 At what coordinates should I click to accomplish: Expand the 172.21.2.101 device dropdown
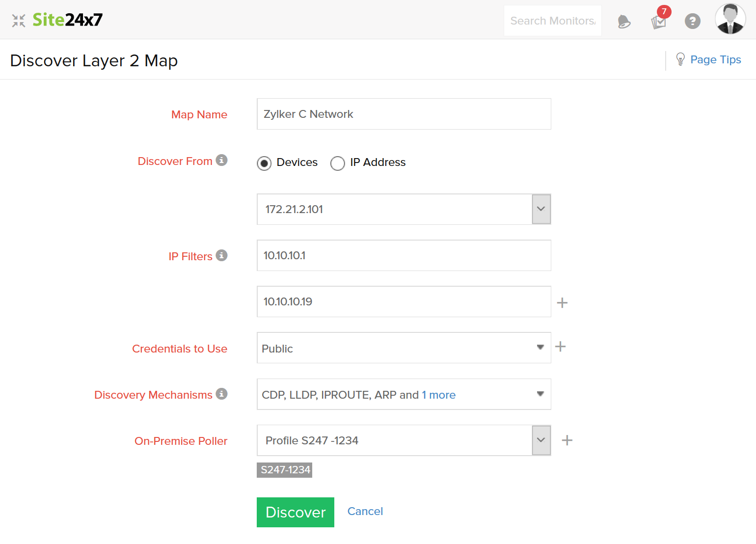click(x=541, y=209)
